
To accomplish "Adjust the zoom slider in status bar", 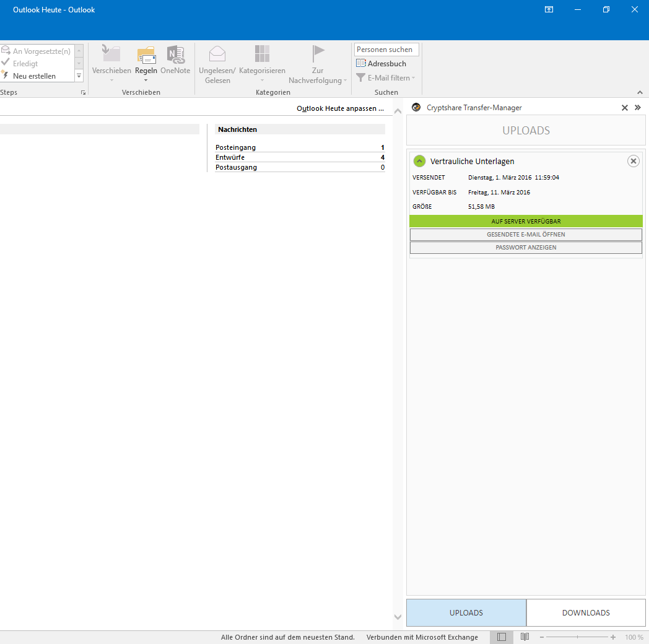I will [577, 637].
